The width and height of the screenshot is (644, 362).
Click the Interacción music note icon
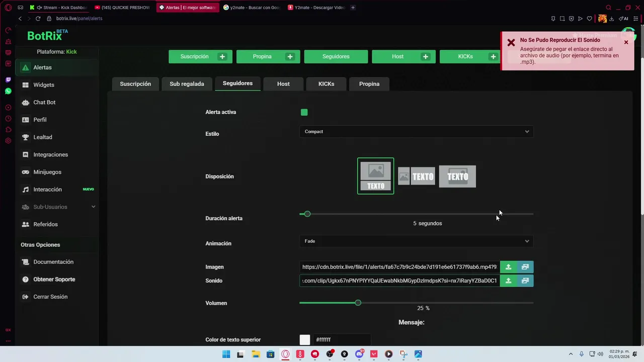(x=25, y=190)
